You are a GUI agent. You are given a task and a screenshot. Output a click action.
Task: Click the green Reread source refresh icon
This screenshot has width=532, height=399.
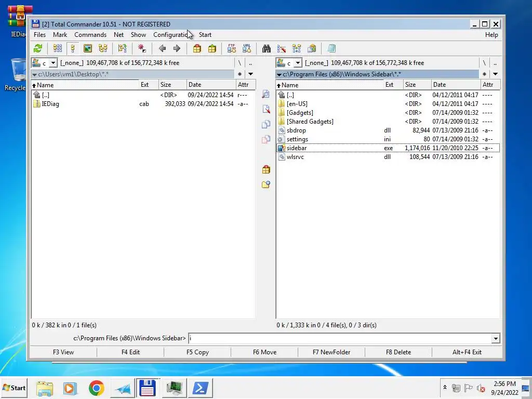[37, 48]
